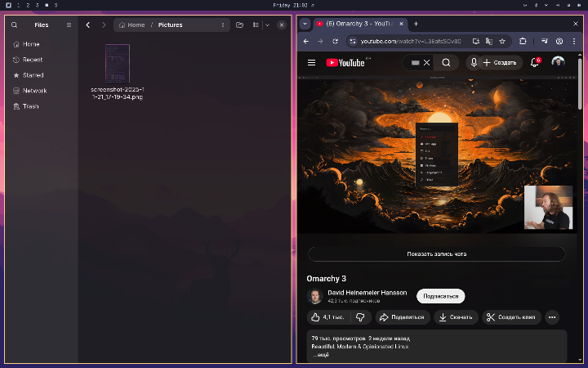Expand the video description with …ещё
This screenshot has width=588, height=368.
tap(320, 356)
